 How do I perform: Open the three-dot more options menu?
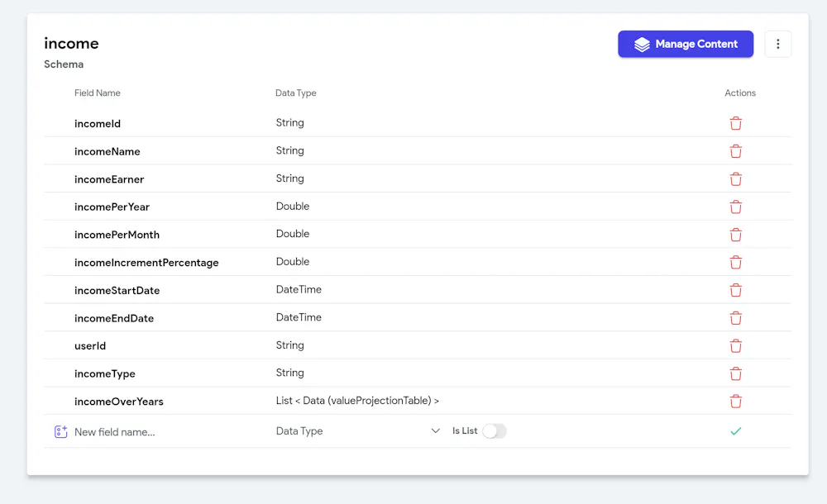pos(777,45)
